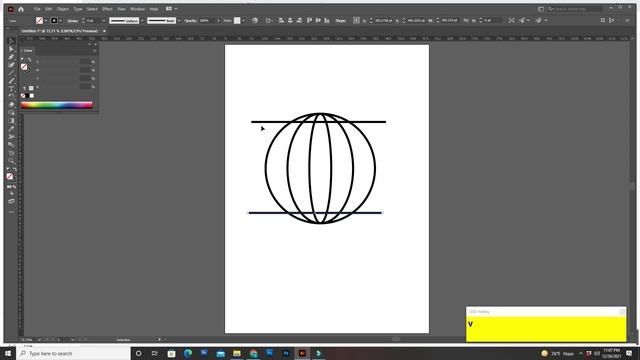Click the Isolate Selected Object icon
The image size is (640, 360).
pyautogui.click(x=511, y=20)
